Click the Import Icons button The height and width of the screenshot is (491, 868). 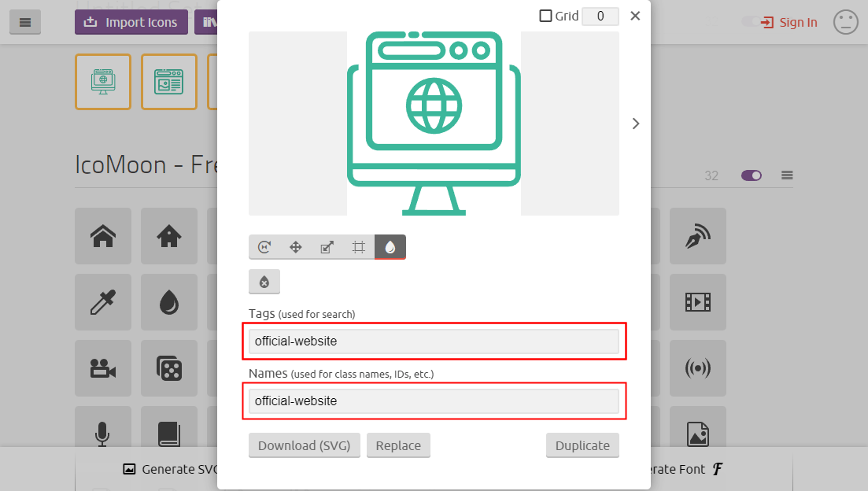tap(131, 22)
